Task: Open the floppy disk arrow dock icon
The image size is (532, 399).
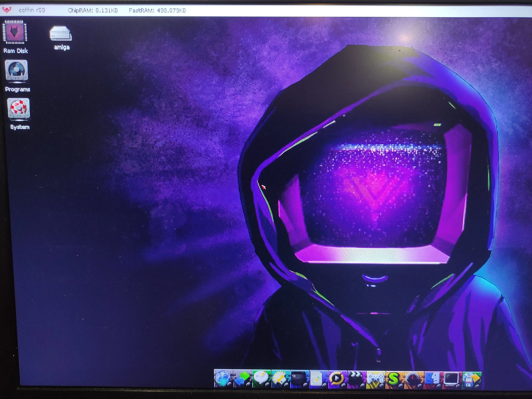Action: 472,379
